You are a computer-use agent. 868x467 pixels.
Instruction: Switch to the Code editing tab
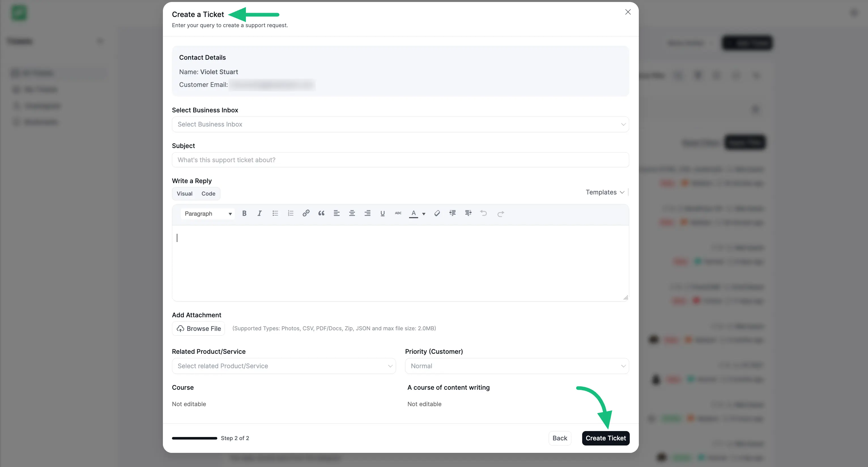pos(208,194)
